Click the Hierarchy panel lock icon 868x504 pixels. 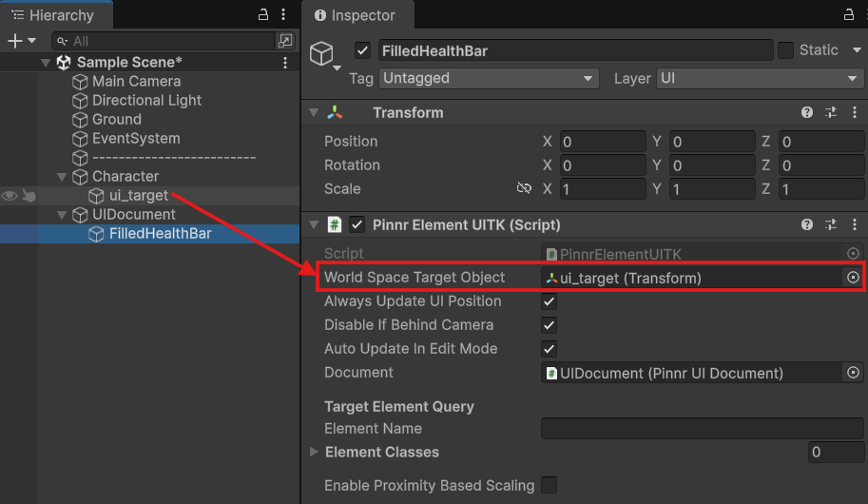point(263,15)
